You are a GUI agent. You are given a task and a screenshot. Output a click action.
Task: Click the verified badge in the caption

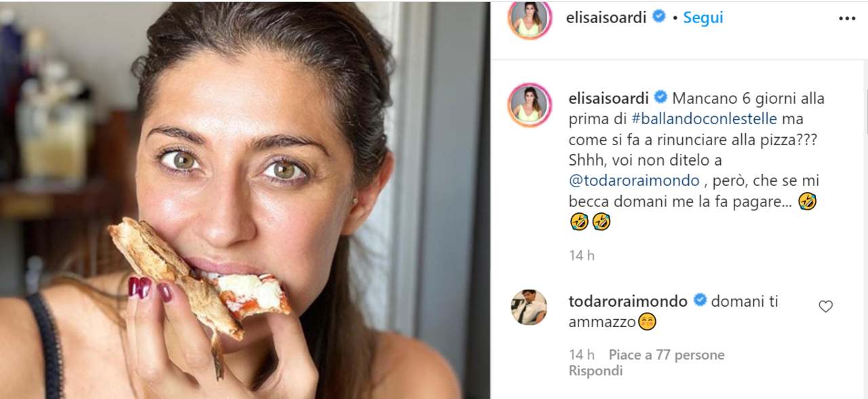660,98
